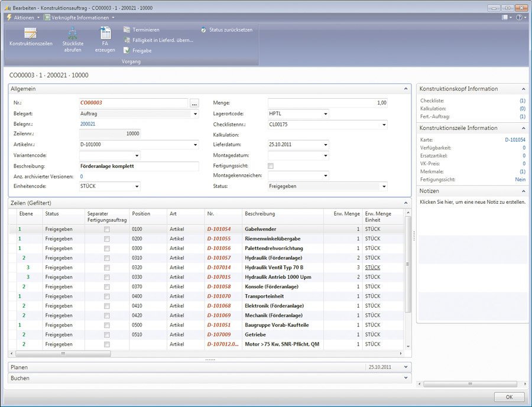Open the Belegnr. link 200021
The height and width of the screenshot is (407, 532).
(x=88, y=124)
